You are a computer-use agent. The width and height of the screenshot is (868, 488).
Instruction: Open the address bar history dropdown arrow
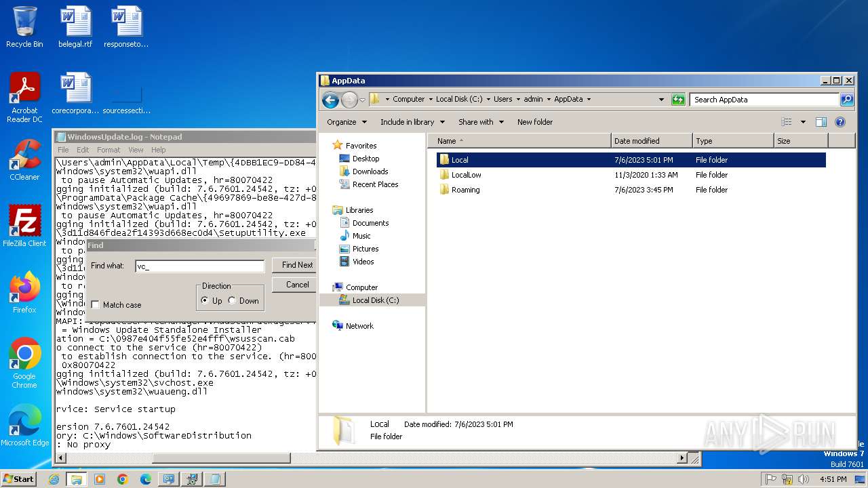pos(661,100)
